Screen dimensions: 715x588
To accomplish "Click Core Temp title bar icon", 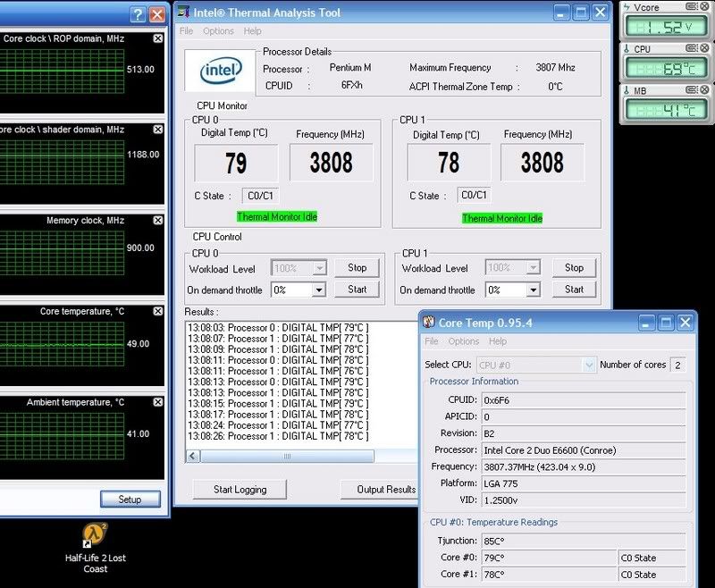I will pyautogui.click(x=429, y=323).
